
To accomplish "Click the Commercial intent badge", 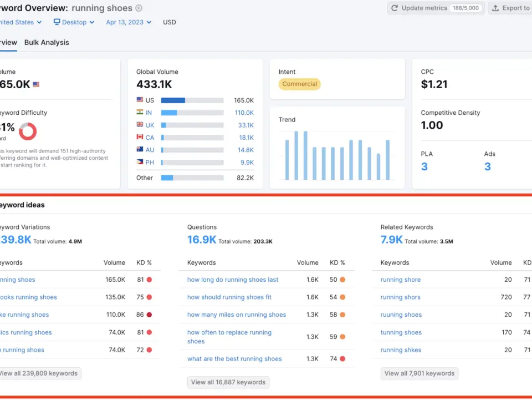I will click(300, 84).
